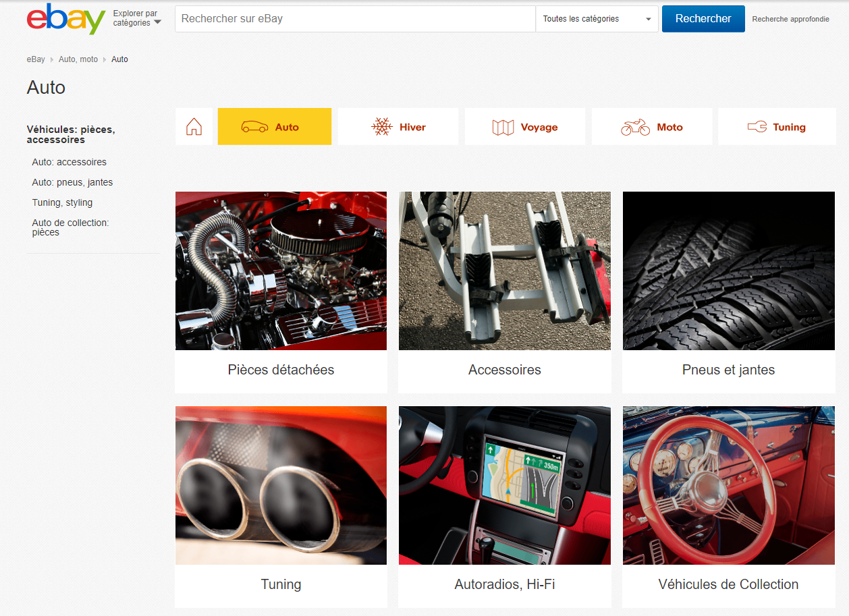Focus the Rechercher sur eBay search field

[x=355, y=19]
